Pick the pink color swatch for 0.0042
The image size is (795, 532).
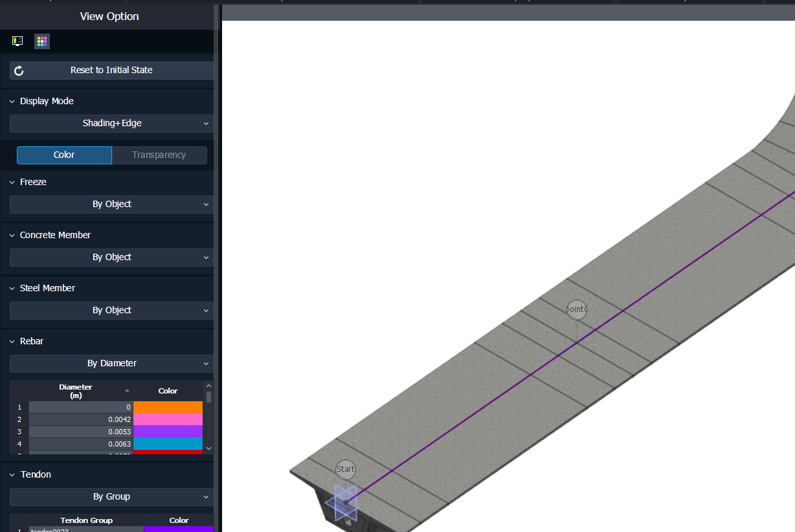[x=168, y=419]
